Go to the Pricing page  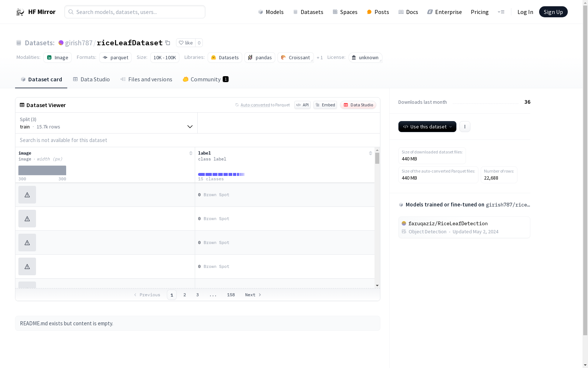[x=480, y=12]
